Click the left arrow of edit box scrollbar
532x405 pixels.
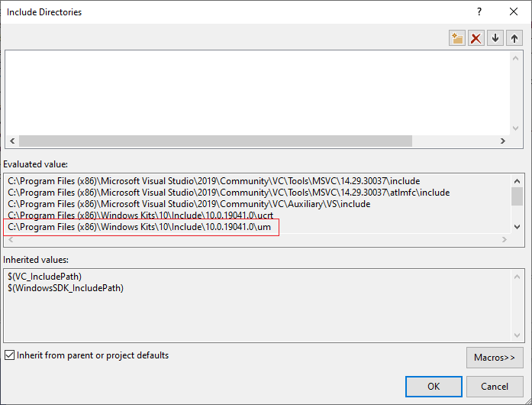(x=12, y=141)
